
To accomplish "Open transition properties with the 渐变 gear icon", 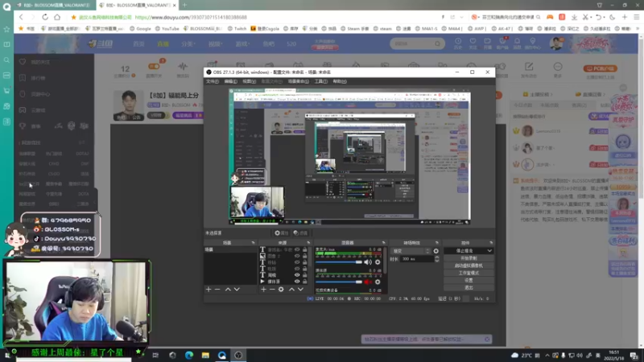I will point(436,251).
